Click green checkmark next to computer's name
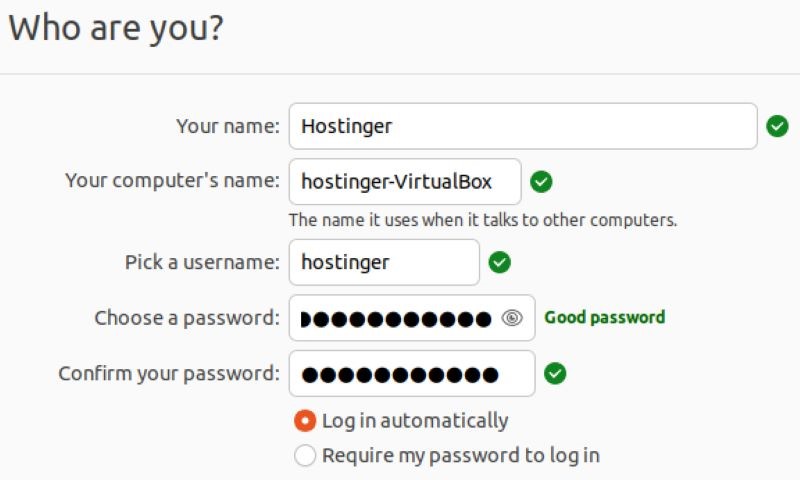Screen dimensions: 800x480 (541, 182)
